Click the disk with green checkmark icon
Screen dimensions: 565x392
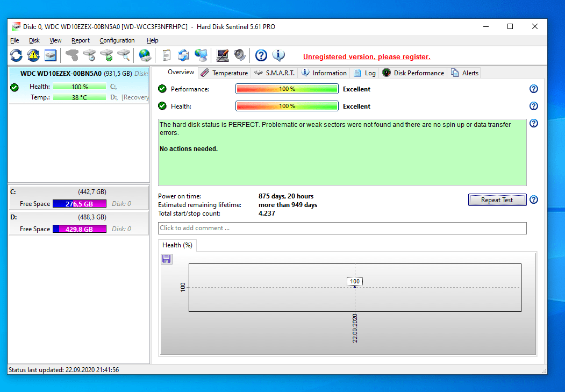[x=106, y=55]
